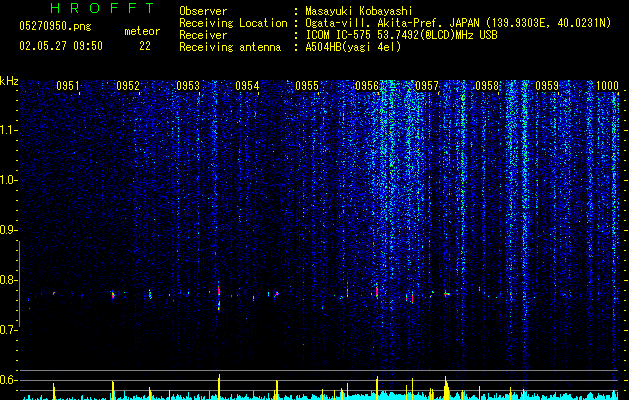Click the 1000 time marker
The height and width of the screenshot is (400, 629).
pos(607,86)
